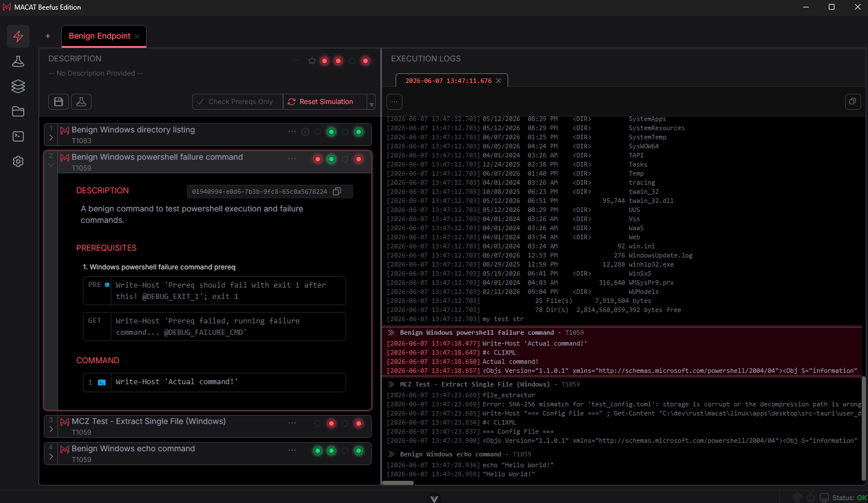Toggle green indicator on powershell failure row
Screen dimensions: 868x503
pyautogui.click(x=331, y=159)
